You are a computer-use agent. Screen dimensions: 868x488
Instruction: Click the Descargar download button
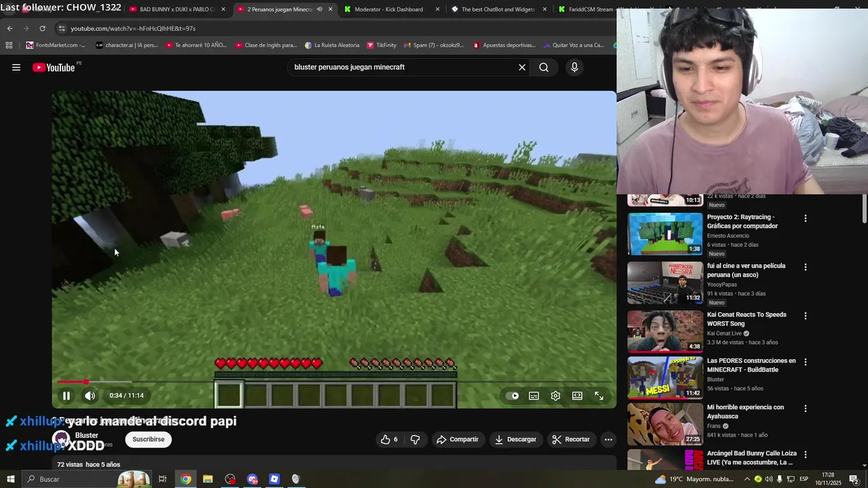pyautogui.click(x=515, y=439)
